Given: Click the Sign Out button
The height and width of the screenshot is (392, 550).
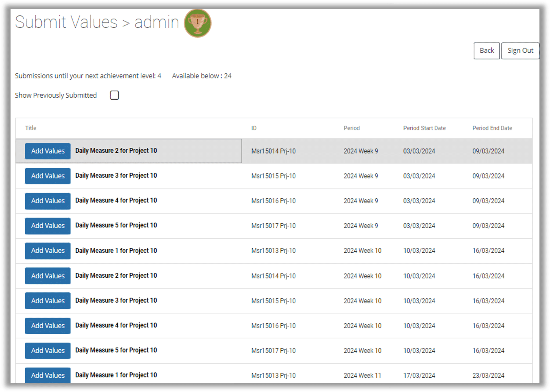Looking at the screenshot, I should coord(520,51).
